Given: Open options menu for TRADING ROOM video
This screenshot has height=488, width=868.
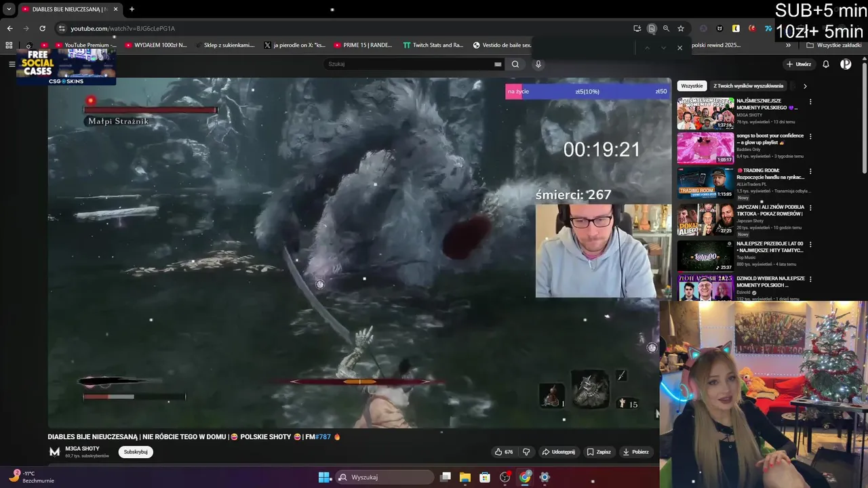Looking at the screenshot, I should (810, 171).
